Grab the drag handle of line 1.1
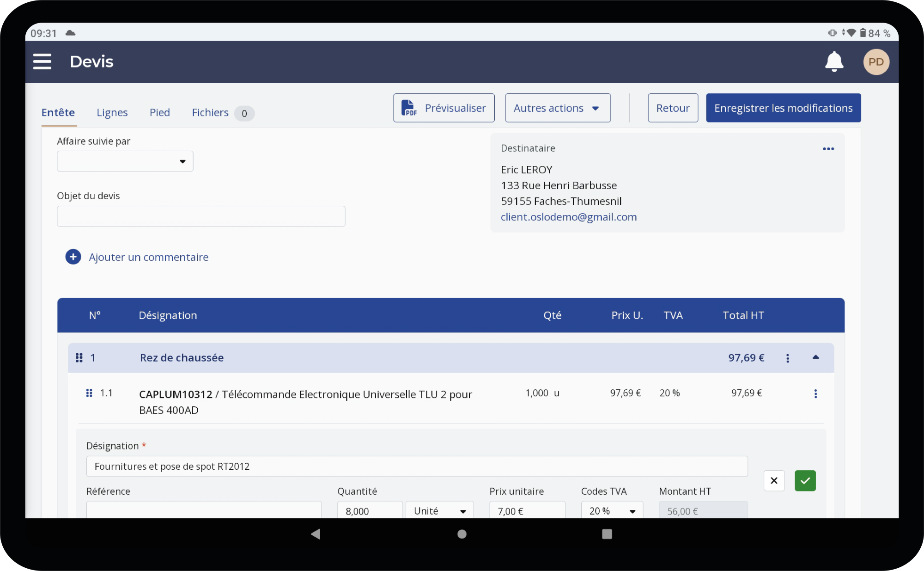The width and height of the screenshot is (924, 571). [x=89, y=393]
